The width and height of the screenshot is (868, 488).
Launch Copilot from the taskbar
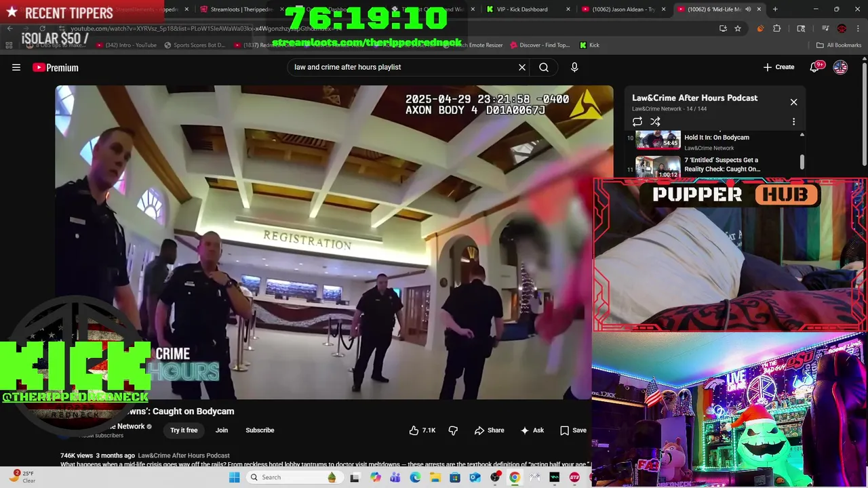click(x=376, y=478)
